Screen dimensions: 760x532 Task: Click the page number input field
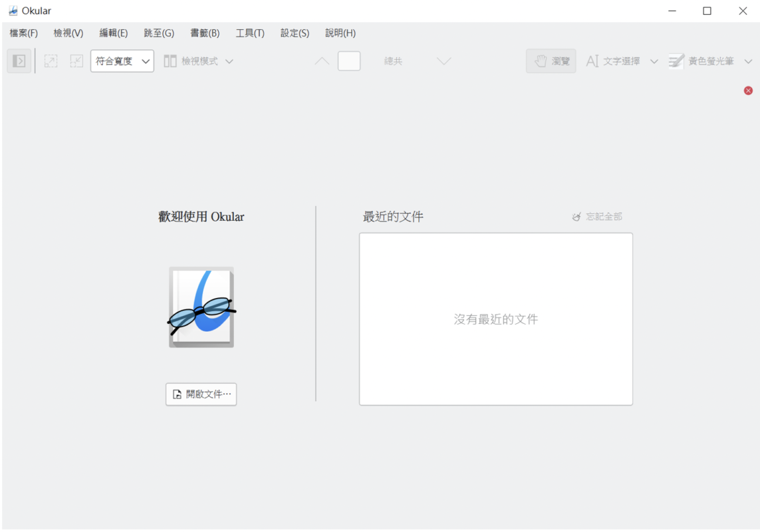tap(348, 61)
